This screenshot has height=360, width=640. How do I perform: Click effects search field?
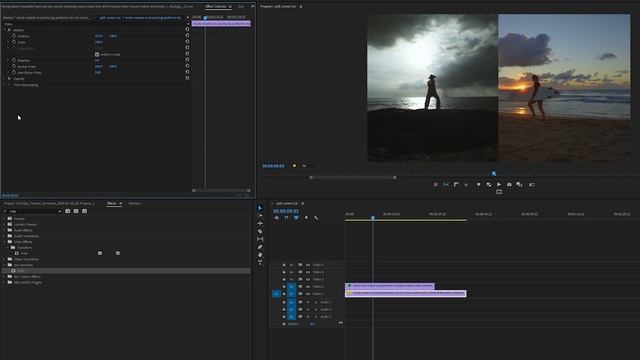tap(32, 211)
